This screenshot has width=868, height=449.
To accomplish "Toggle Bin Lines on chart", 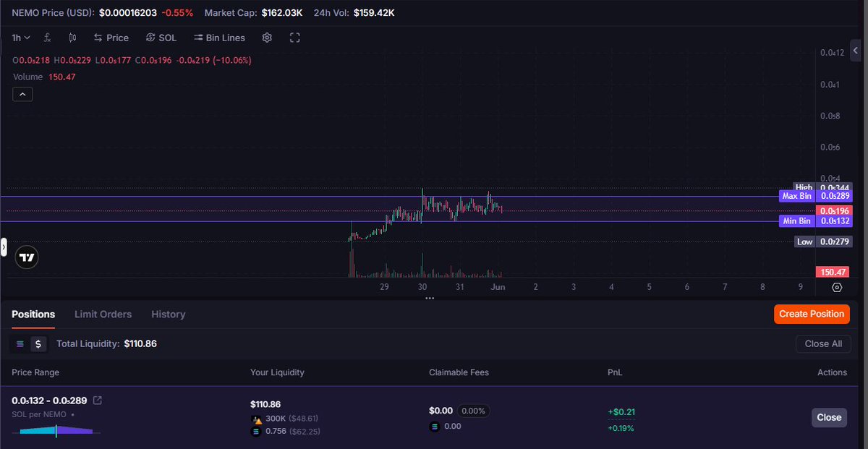I will (219, 38).
